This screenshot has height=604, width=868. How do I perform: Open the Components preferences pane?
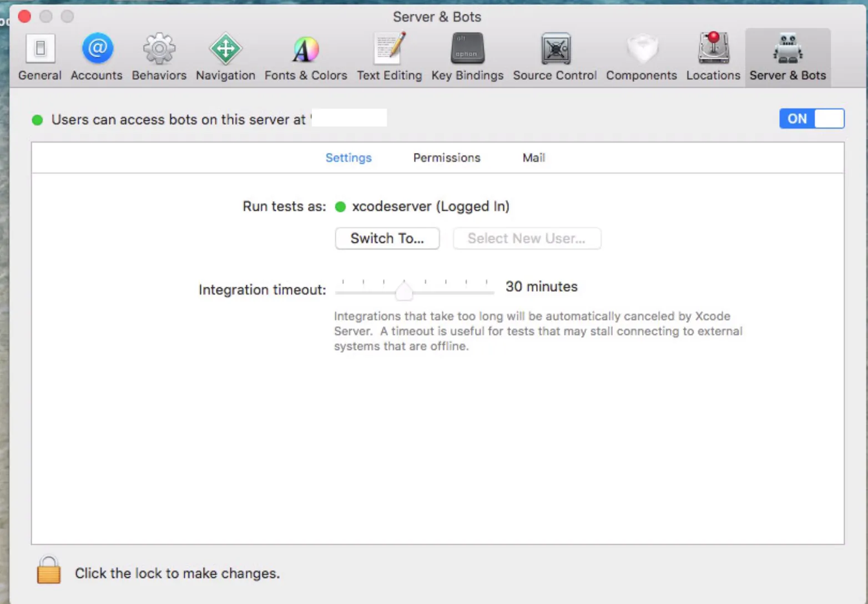coord(642,57)
